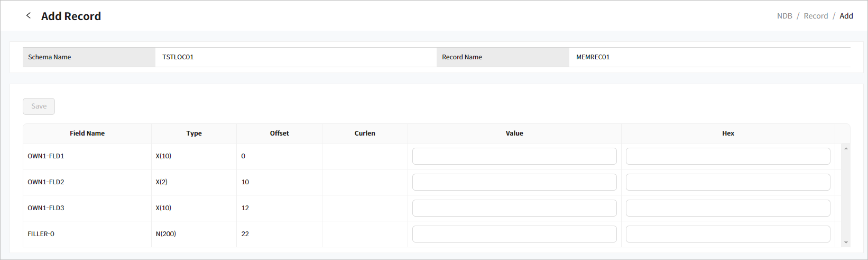Click the Offset column header
868x260 pixels.
pyautogui.click(x=279, y=133)
